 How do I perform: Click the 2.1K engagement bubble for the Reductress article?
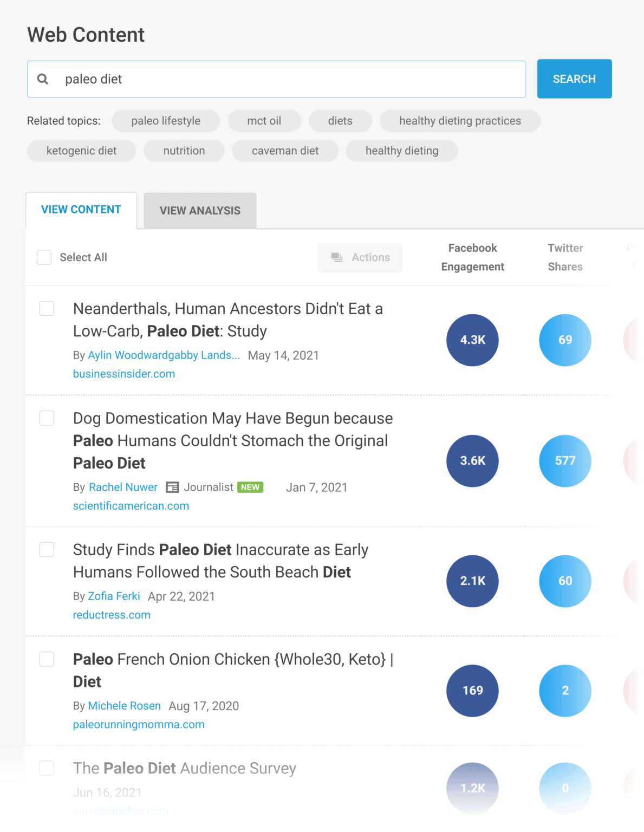[x=472, y=581]
